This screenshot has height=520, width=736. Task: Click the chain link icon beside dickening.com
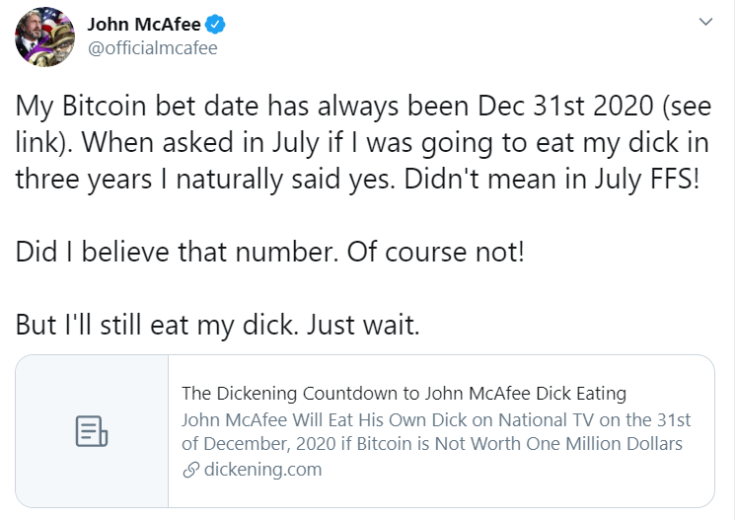(x=191, y=470)
